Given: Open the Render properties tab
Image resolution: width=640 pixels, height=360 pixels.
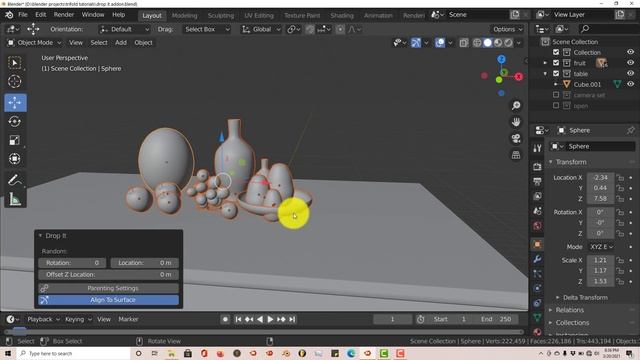Looking at the screenshot, I should pos(537,167).
